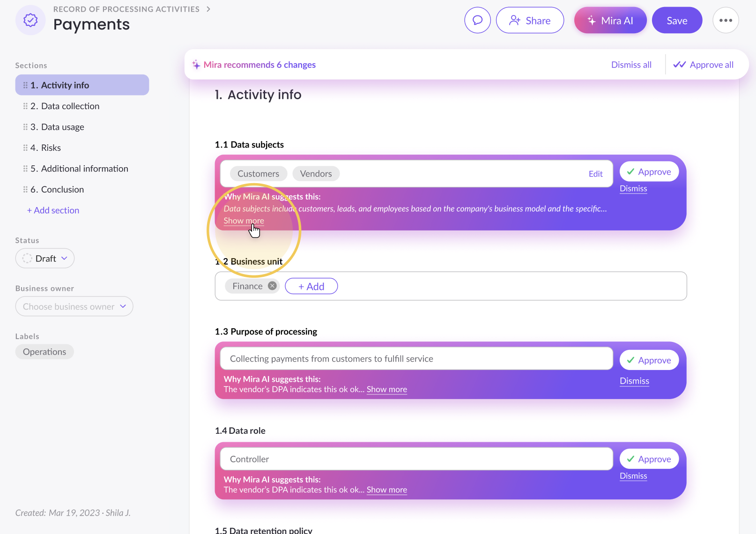
Task: Click the breadcrumb chevron after Record of Processing Activities
Action: [x=208, y=9]
